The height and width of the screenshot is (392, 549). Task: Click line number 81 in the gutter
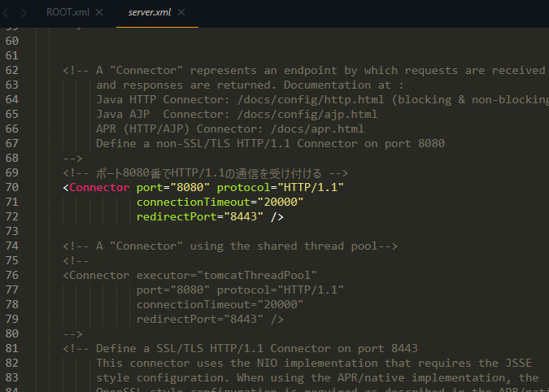[12, 348]
